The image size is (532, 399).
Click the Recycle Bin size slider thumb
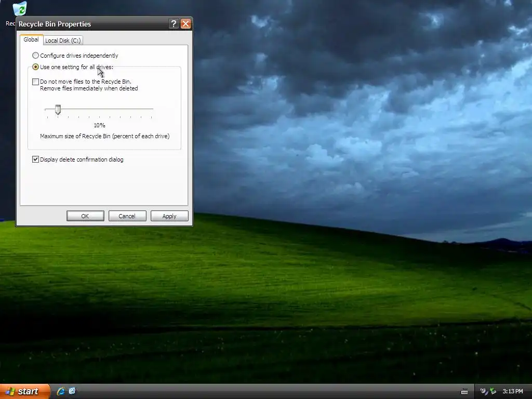(x=58, y=110)
